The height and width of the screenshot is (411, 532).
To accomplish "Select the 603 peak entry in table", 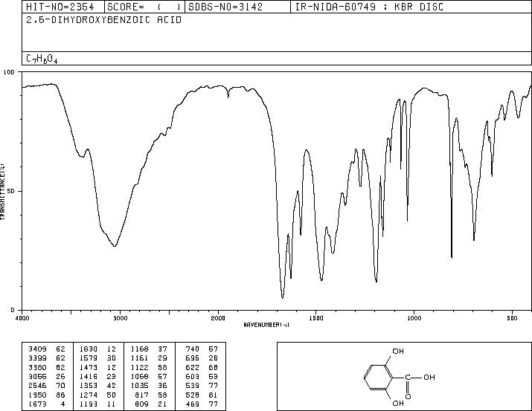I will point(202,376).
